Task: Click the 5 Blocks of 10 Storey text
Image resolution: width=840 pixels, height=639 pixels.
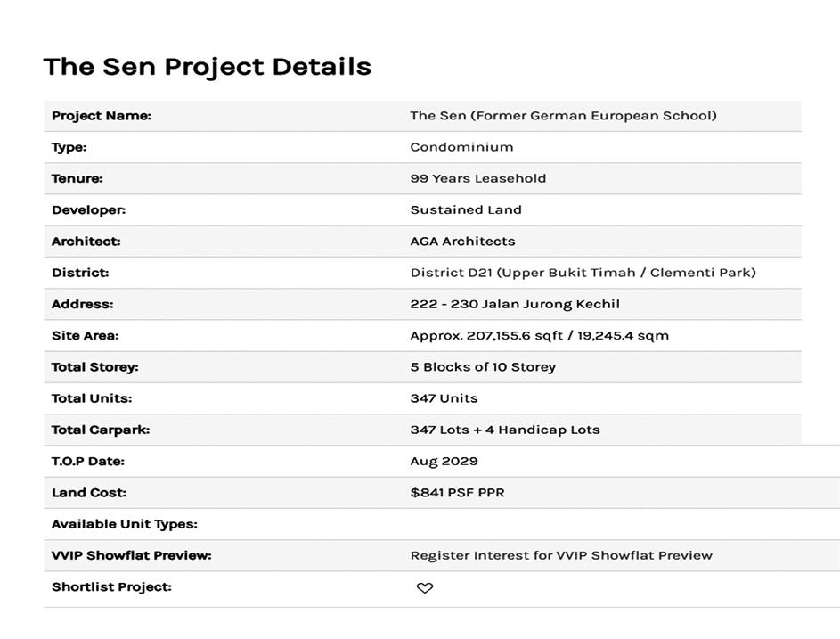Action: (483, 367)
